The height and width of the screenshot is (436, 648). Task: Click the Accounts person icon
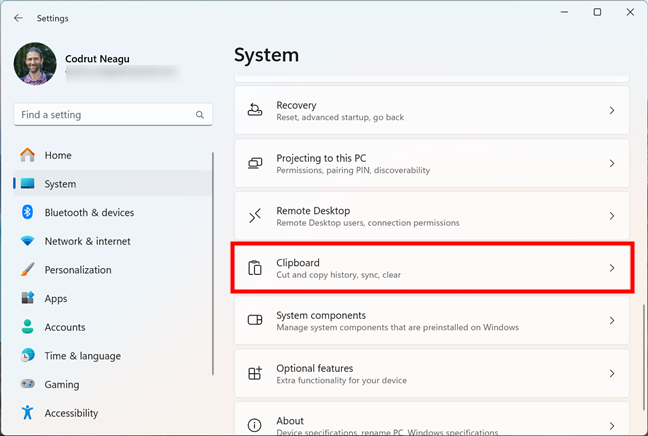click(28, 326)
